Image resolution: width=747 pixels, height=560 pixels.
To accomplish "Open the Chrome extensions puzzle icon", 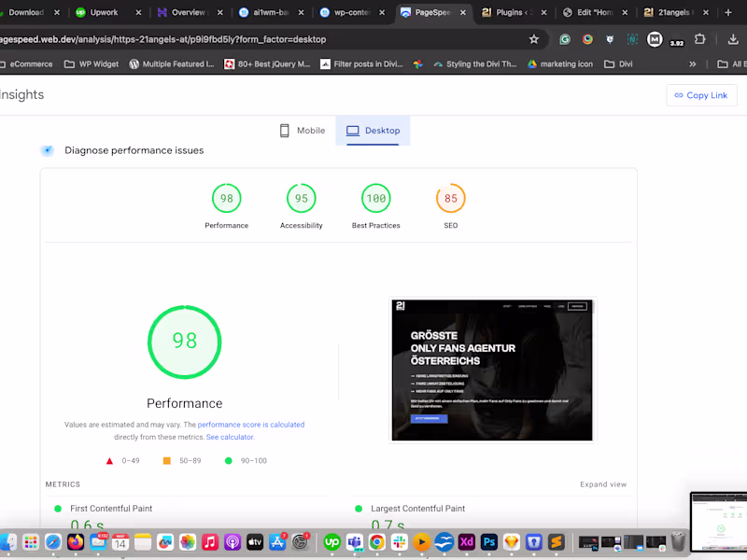I will [698, 39].
